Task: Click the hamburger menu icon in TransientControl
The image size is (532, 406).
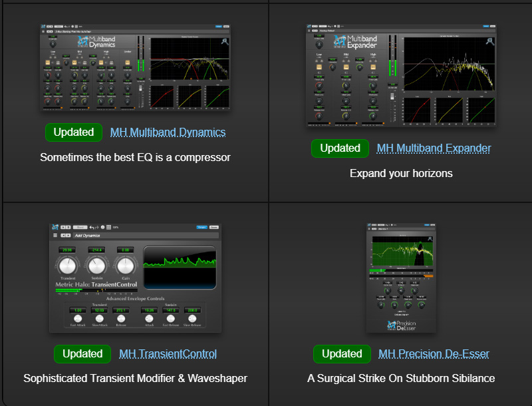Action: point(55,235)
